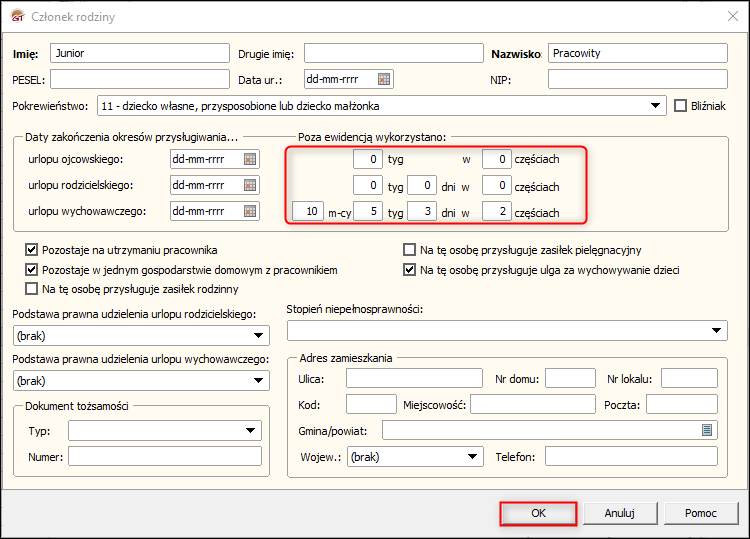Expand Podstawa prawna urlopu rodzicielskiego dropdown
Image resolution: width=750 pixels, height=539 pixels.
[259, 336]
